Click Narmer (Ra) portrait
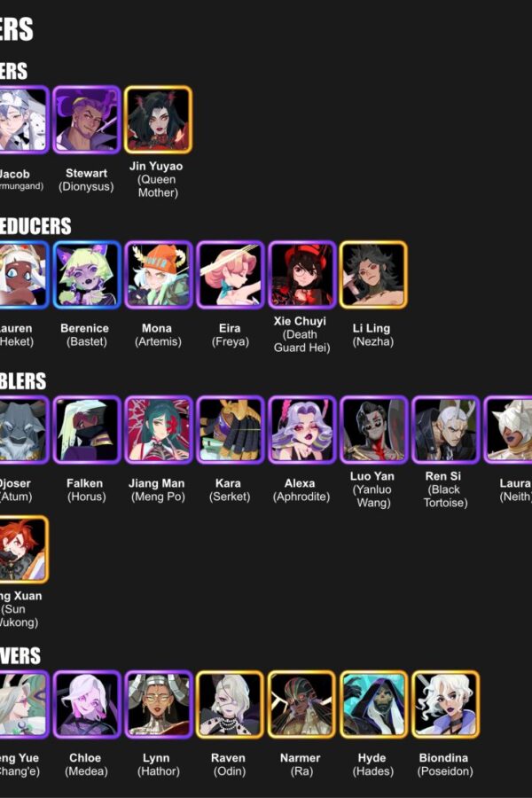This screenshot has height=798, width=532. click(301, 704)
